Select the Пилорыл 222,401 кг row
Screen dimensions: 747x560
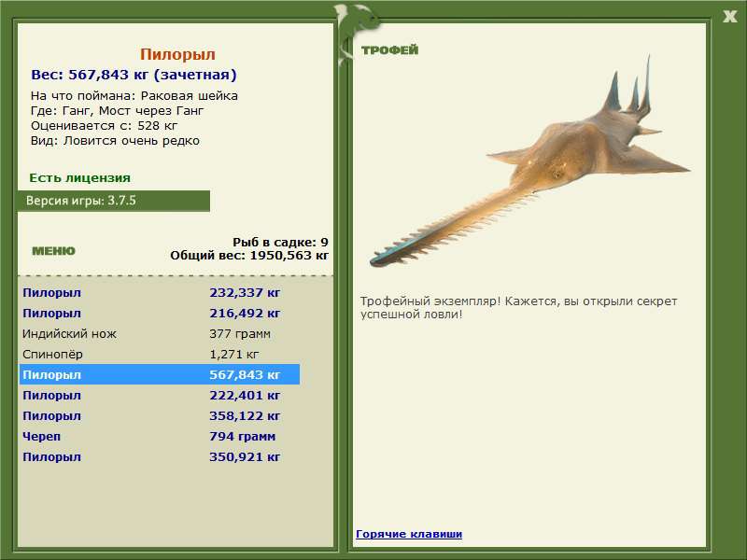click(x=160, y=395)
